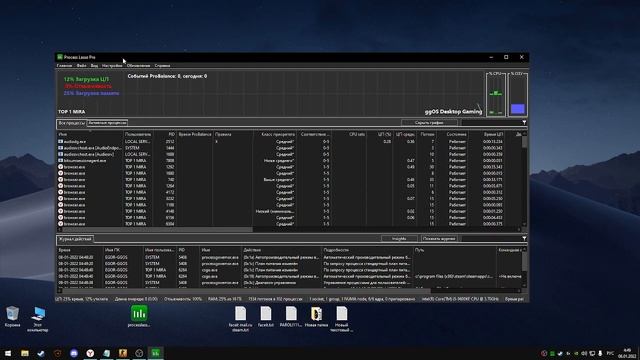640x360 pixels.
Task: Select the audiodg.exe process row
Action: (x=289, y=142)
